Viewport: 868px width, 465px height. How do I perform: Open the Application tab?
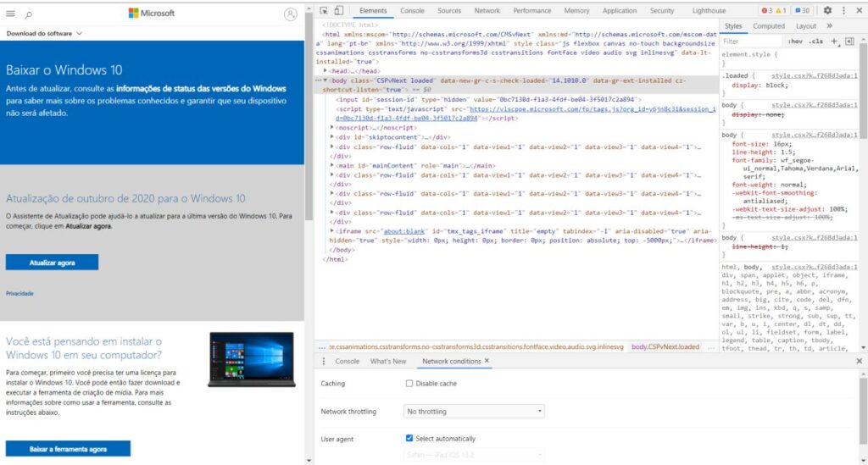pyautogui.click(x=620, y=10)
